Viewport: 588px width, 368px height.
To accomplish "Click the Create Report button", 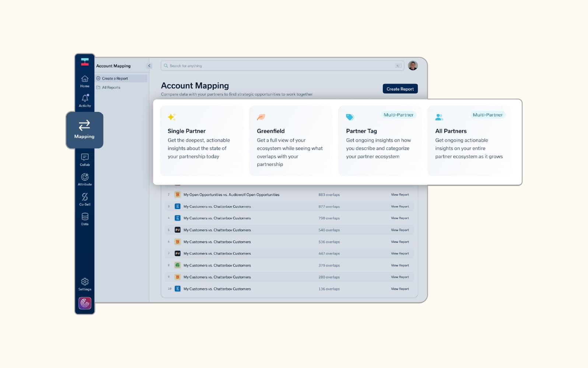I will pos(400,89).
